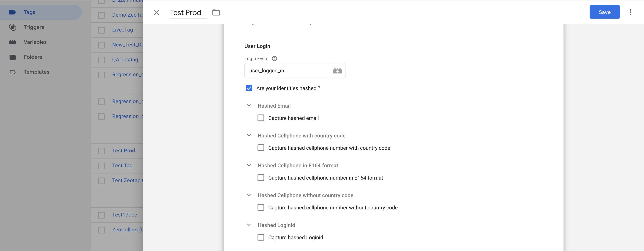Open the Templates section
The image size is (644, 251).
(37, 72)
